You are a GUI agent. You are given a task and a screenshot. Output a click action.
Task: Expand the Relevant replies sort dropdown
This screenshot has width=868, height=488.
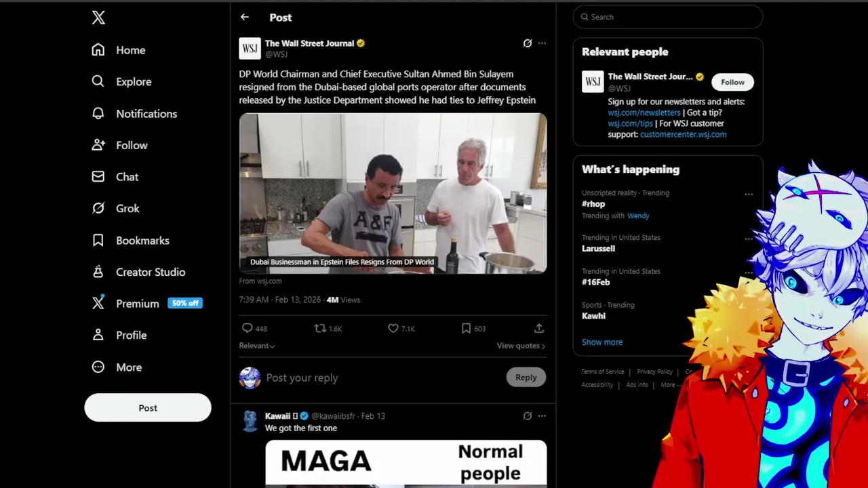tap(257, 346)
